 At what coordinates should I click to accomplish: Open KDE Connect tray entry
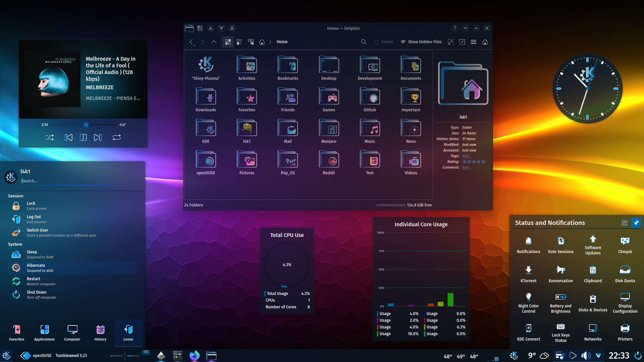click(528, 333)
